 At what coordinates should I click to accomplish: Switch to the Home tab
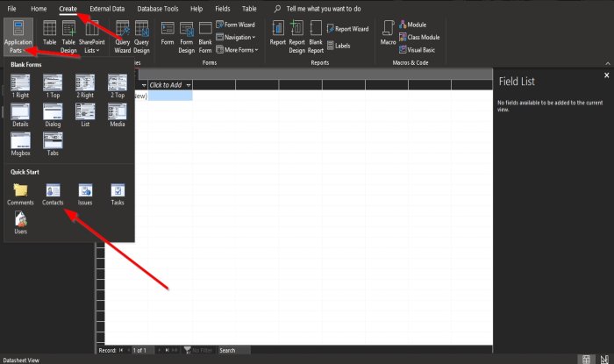click(x=39, y=8)
